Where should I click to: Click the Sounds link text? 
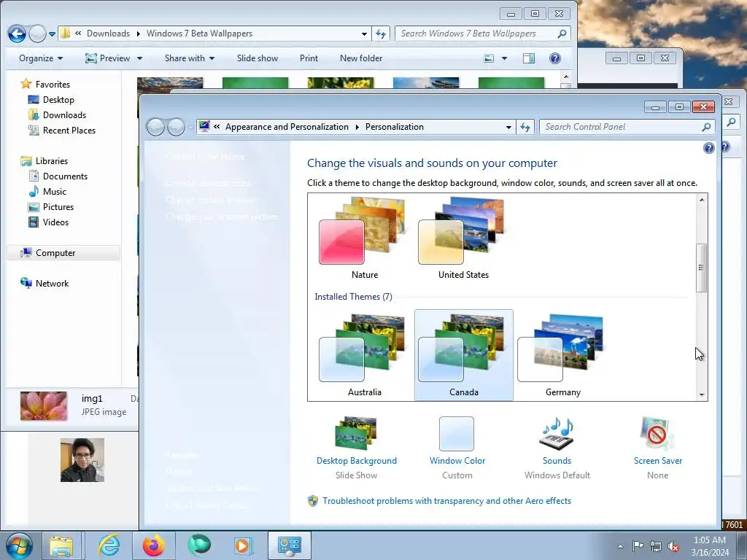pyautogui.click(x=557, y=461)
